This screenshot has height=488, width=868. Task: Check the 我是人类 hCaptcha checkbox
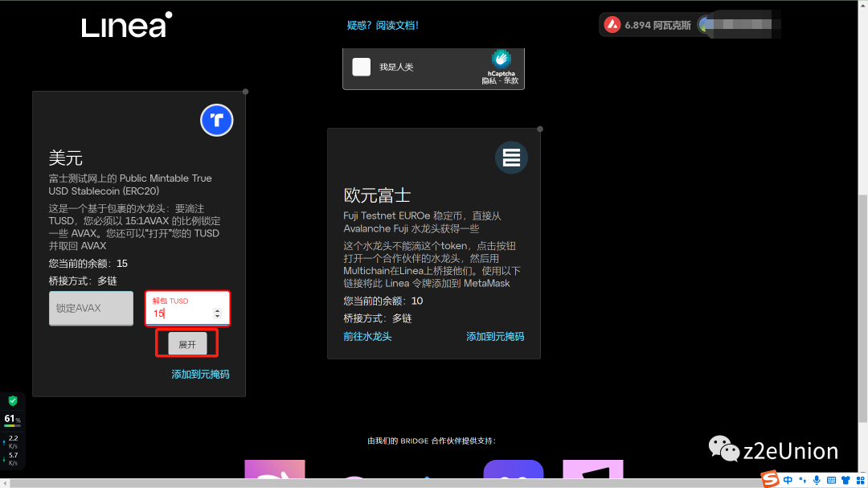click(x=361, y=67)
